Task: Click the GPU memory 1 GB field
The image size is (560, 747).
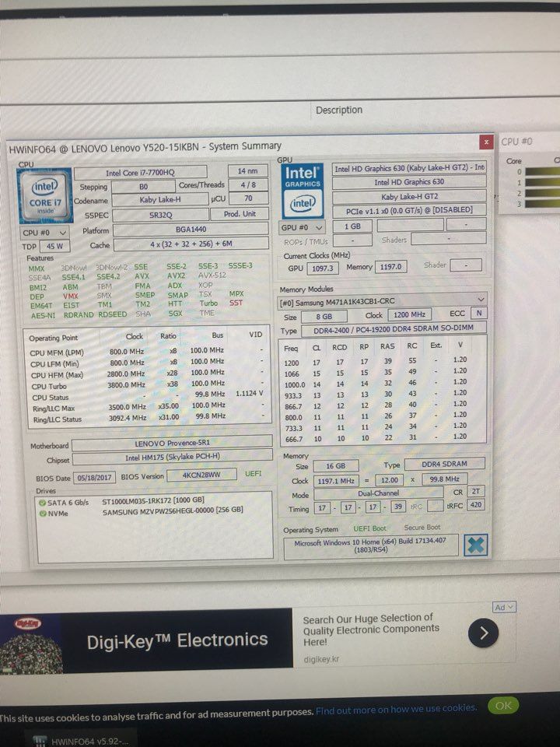Action: [352, 226]
